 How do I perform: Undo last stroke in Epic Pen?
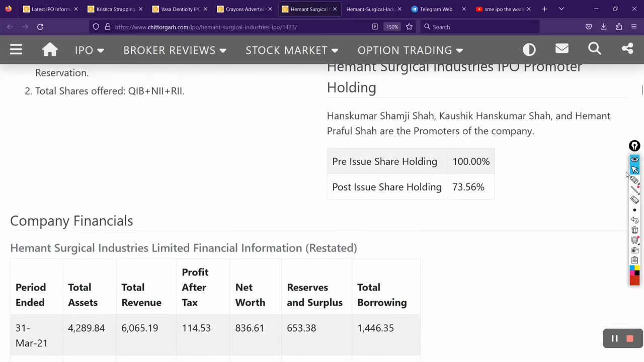(634, 220)
